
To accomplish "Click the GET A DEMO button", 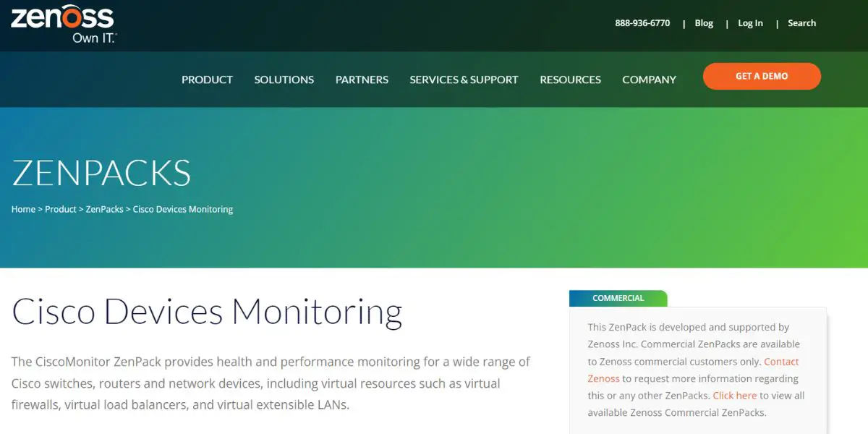I will [x=762, y=76].
